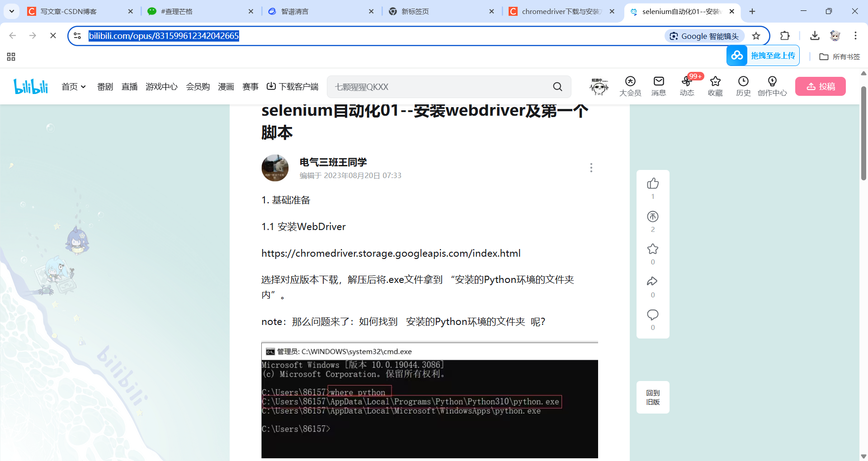Switch to #查理芒格 tab
The height and width of the screenshot is (461, 868).
(200, 11)
